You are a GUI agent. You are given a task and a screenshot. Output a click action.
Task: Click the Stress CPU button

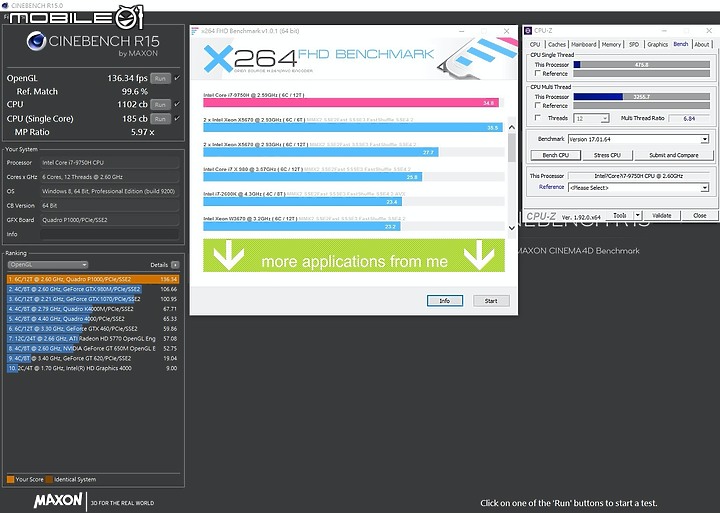607,155
